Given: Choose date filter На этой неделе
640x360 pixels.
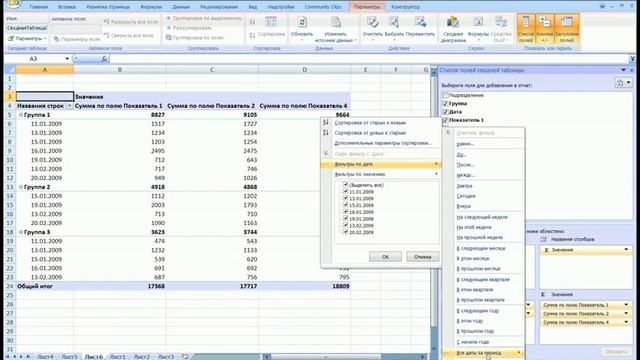Looking at the screenshot, I should (474, 227).
